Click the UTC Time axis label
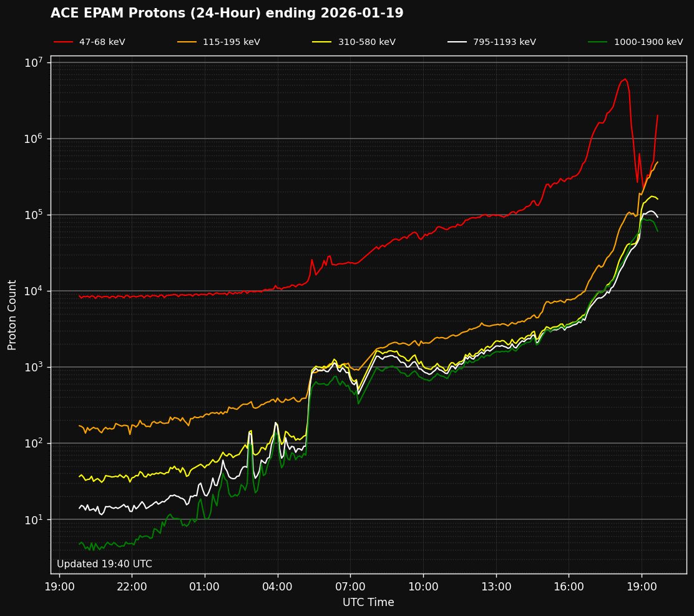Screen dimensions: 694x616 coord(368,602)
